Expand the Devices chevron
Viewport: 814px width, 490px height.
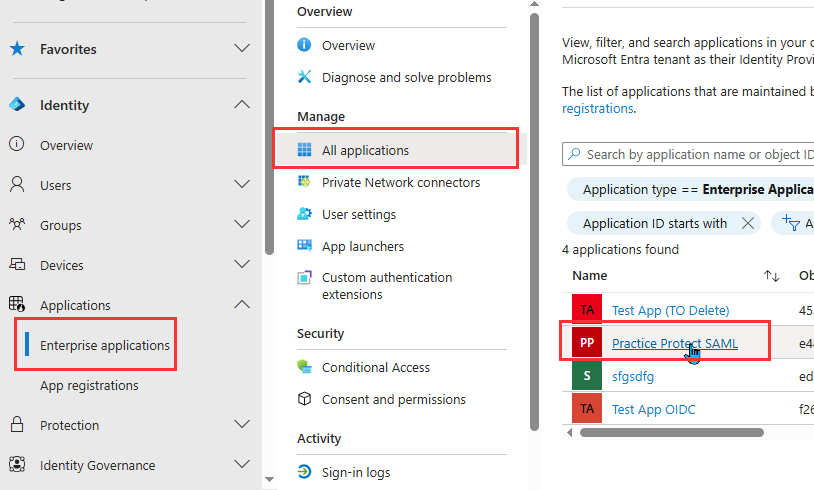[x=242, y=264]
